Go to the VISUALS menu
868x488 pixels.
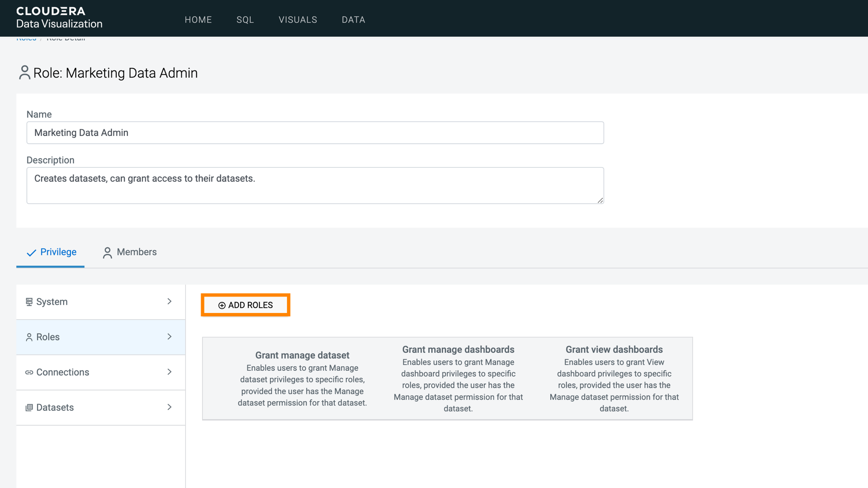(298, 20)
